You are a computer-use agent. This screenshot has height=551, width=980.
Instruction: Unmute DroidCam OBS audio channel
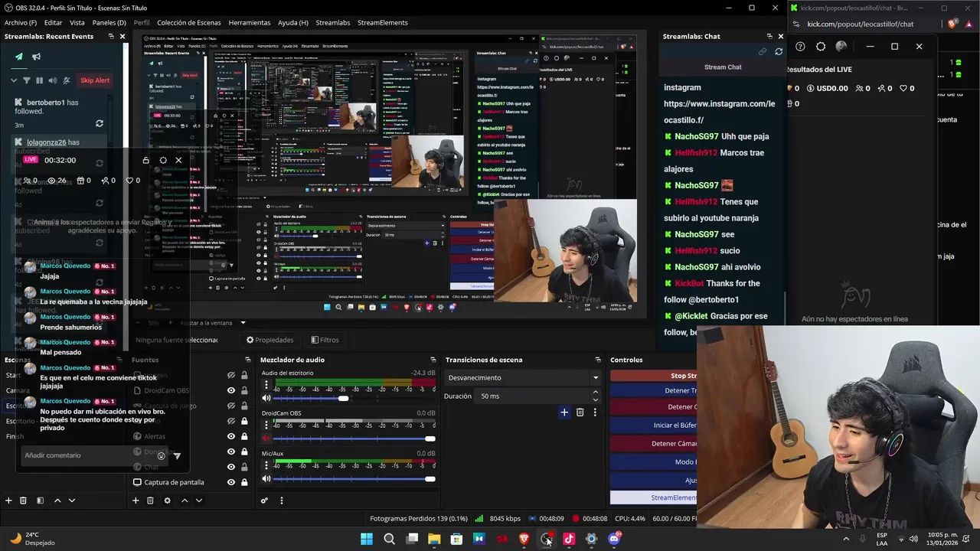pyautogui.click(x=266, y=439)
